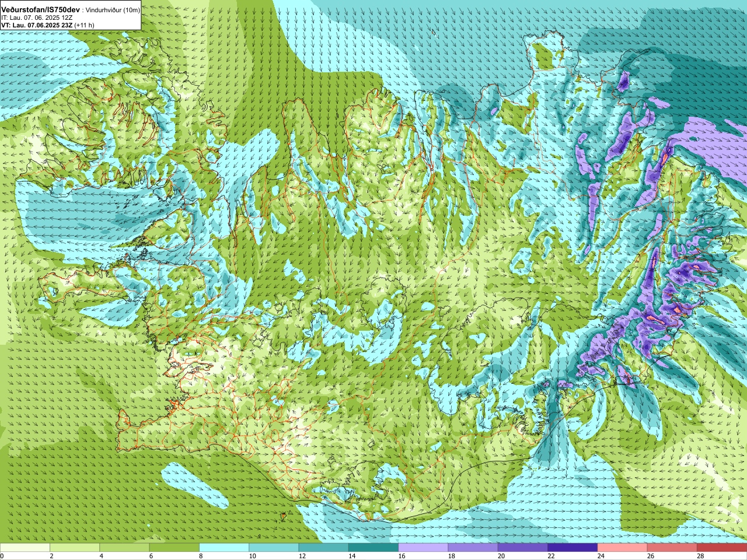Select the violet 20–22 legend swatch
Viewport: 747px width, 560px height.
pyautogui.click(x=523, y=548)
